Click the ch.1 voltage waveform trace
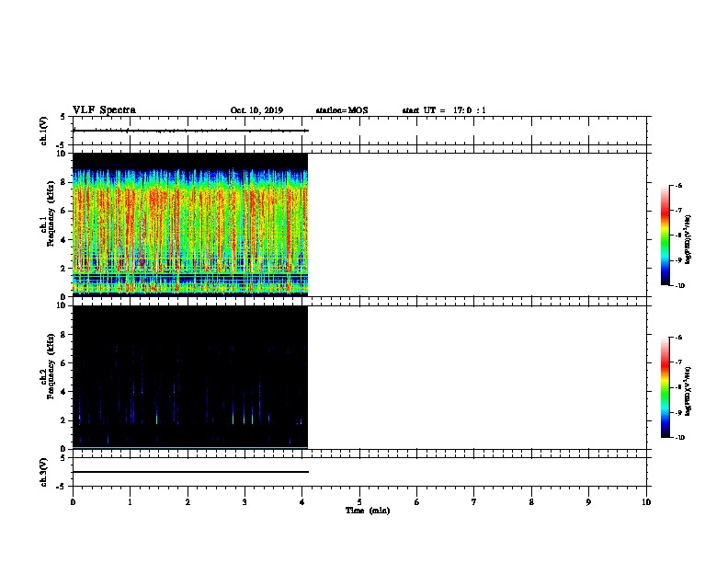 pyautogui.click(x=190, y=131)
